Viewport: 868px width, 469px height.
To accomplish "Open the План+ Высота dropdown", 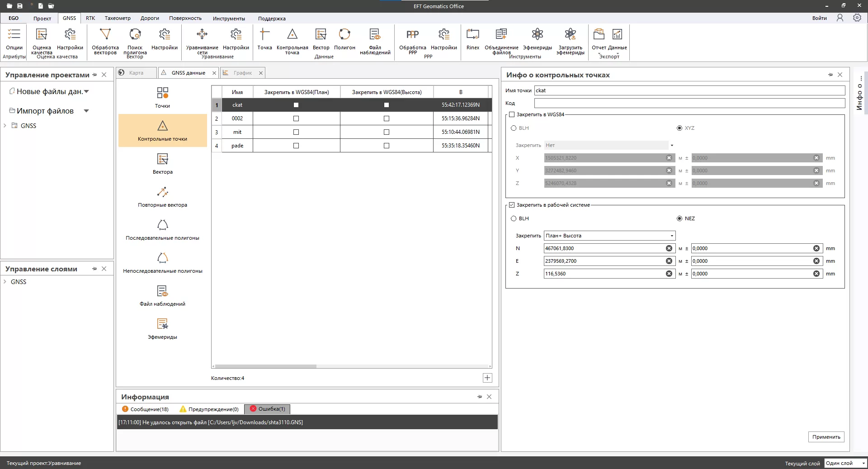I will pyautogui.click(x=609, y=236).
